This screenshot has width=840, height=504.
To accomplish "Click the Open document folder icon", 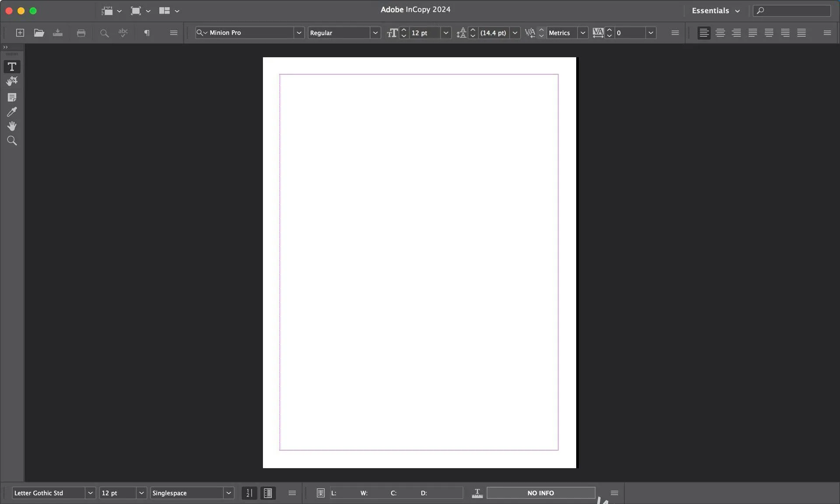I will (x=39, y=33).
